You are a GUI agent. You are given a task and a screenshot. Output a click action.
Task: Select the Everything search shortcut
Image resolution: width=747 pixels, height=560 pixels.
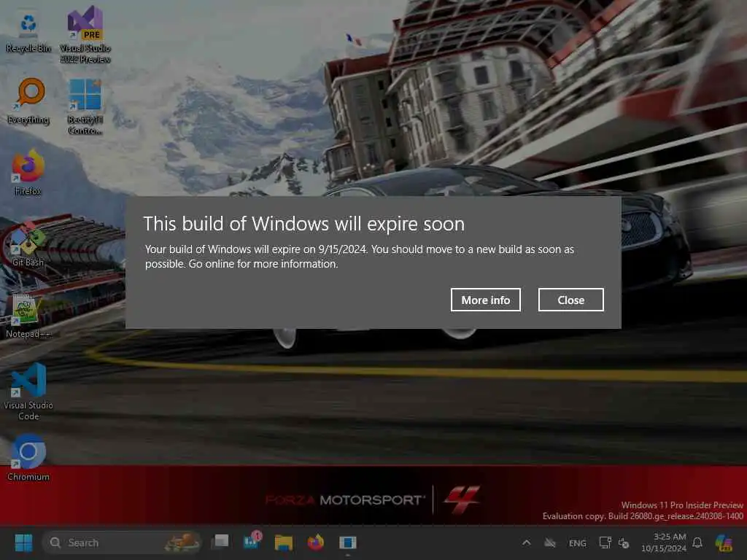pos(28,101)
